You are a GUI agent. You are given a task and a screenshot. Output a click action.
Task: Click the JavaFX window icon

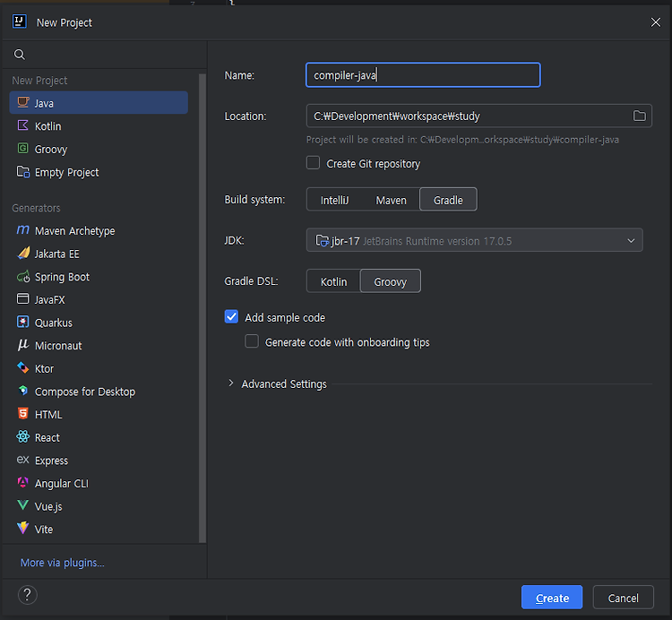tap(22, 298)
